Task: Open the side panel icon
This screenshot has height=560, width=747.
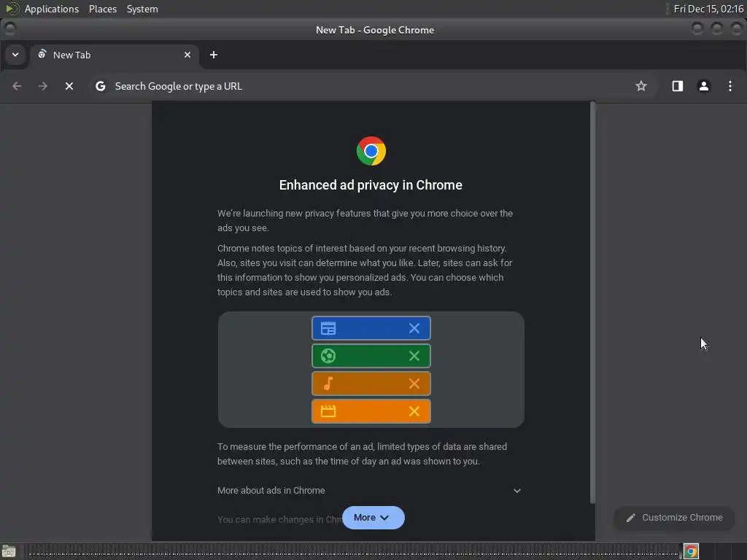Action: (678, 86)
